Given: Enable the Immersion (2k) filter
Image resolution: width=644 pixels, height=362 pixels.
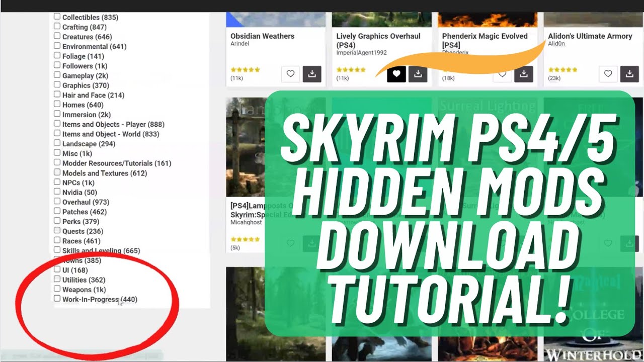Looking at the screenshot, I should [x=57, y=114].
